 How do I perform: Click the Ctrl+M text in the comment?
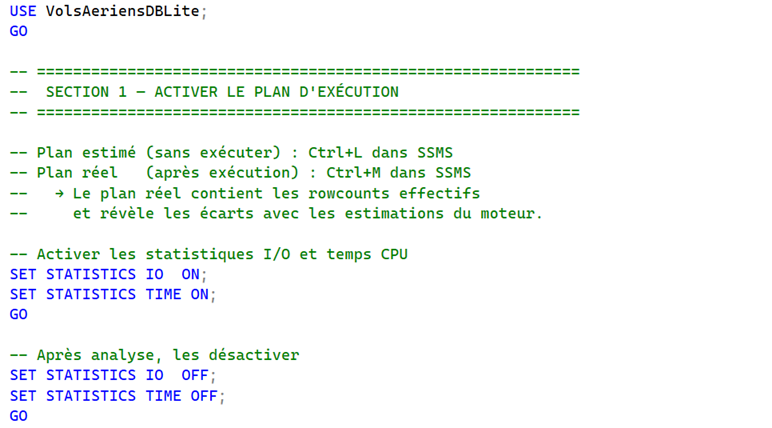[x=354, y=172]
